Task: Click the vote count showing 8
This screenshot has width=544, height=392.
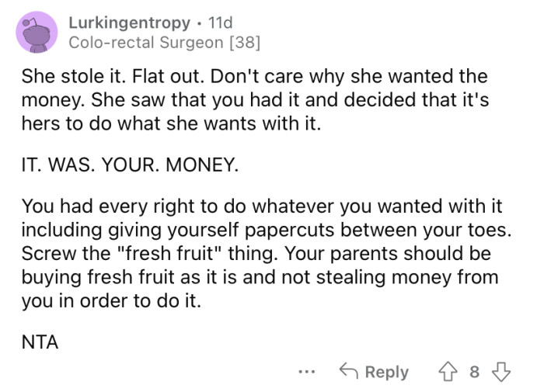Action: tap(475, 372)
